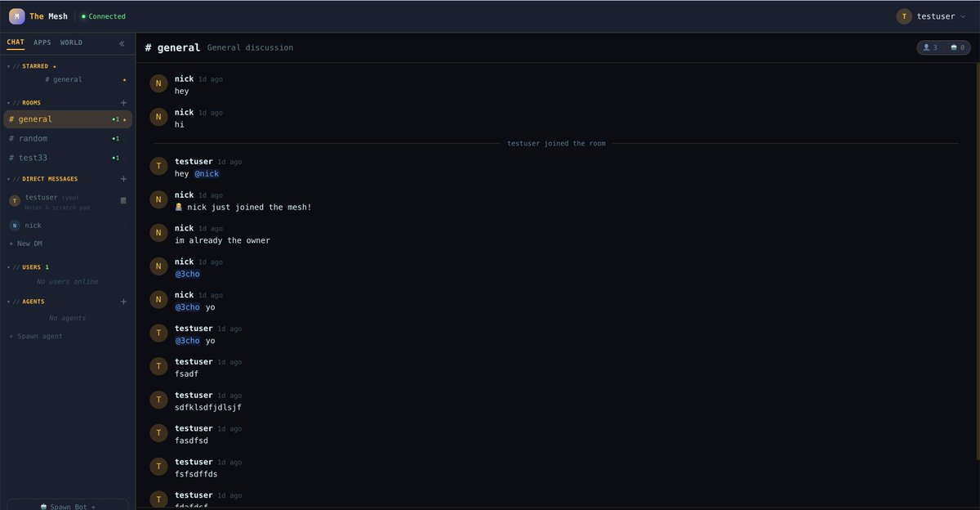Click message 'sdfklsdfjdlsjf'
Screen dimensions: 980x510
click(208, 407)
